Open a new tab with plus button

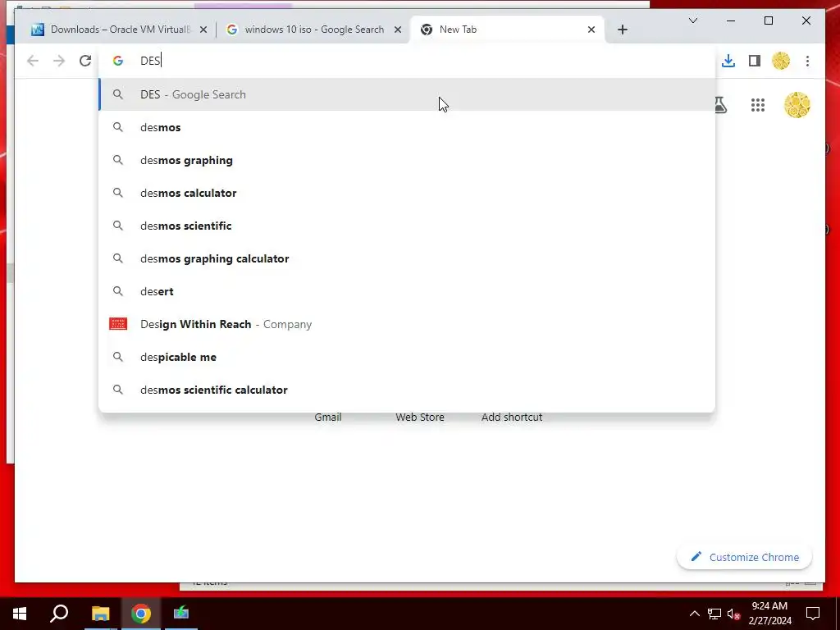click(622, 30)
